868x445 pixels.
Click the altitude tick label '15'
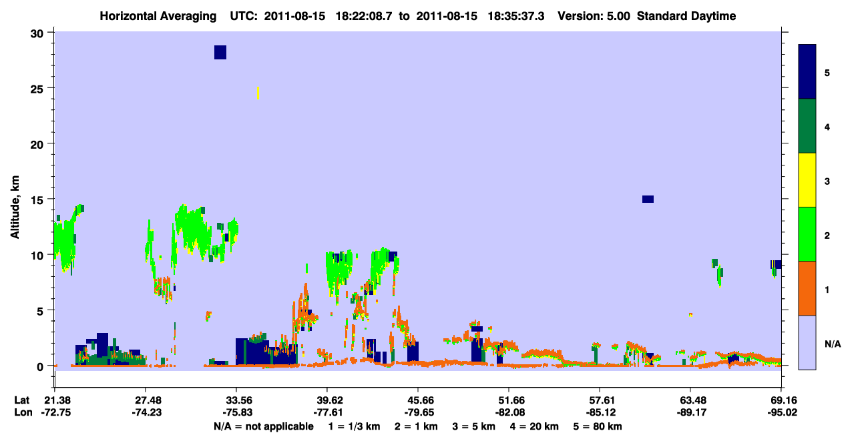39,199
